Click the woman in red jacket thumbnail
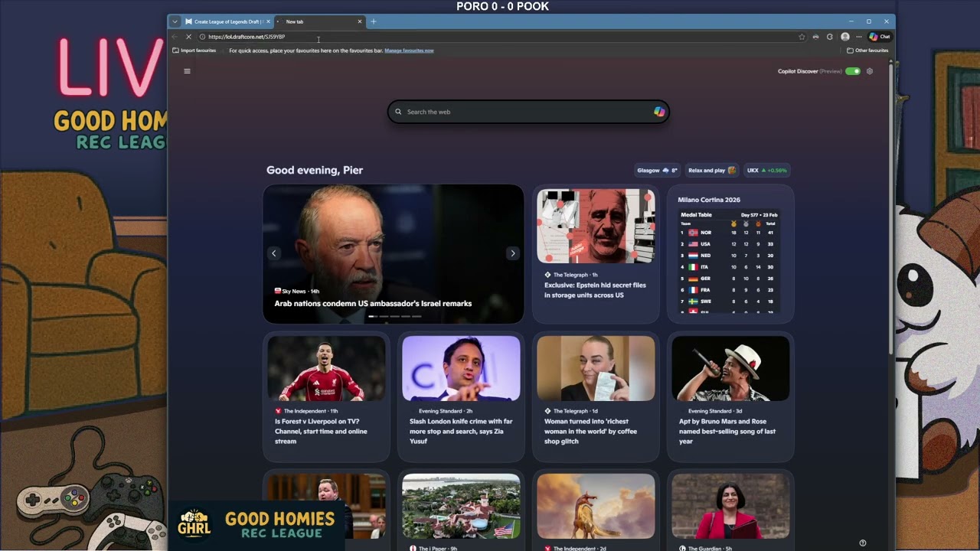Image resolution: width=980 pixels, height=551 pixels. click(x=730, y=506)
